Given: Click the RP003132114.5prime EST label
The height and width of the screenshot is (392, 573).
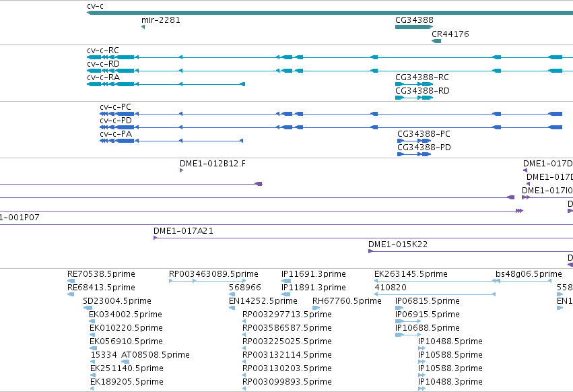Looking at the screenshot, I should click(288, 355).
